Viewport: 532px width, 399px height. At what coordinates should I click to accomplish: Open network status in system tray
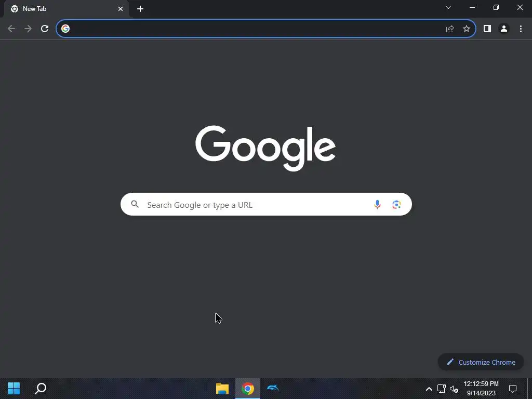tap(442, 389)
